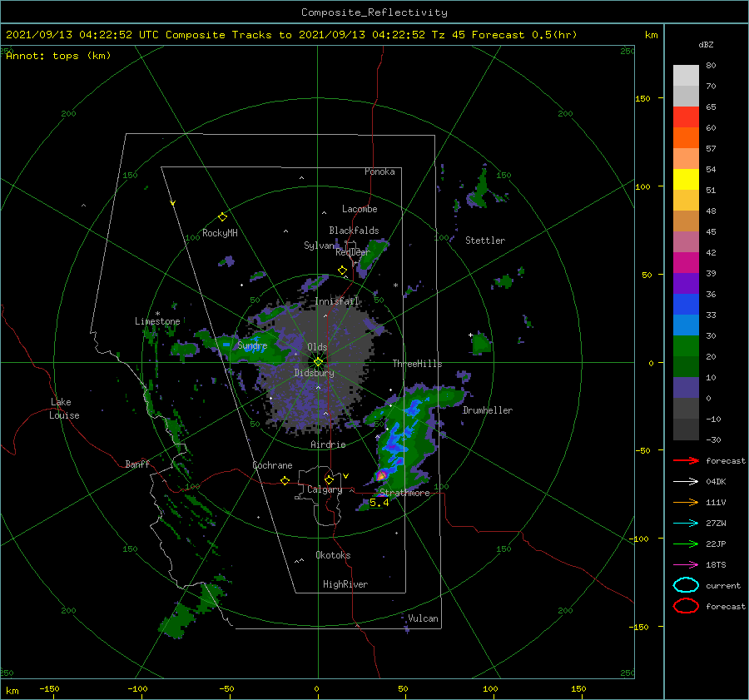Screen dimensions: 749x700
Task: Click the dBZ scale header
Action: (706, 44)
